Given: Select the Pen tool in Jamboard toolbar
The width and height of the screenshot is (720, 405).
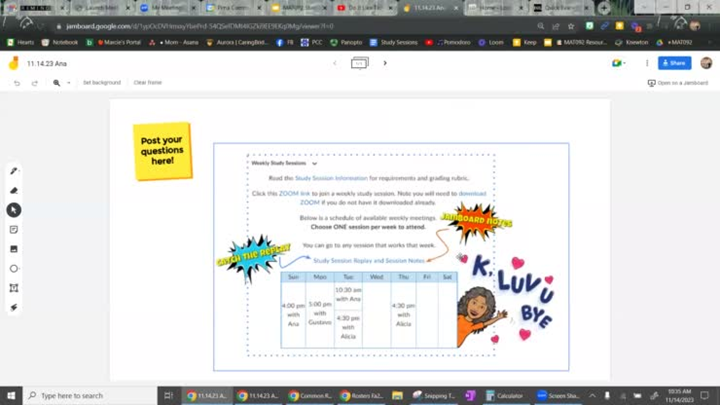Looking at the screenshot, I should pyautogui.click(x=14, y=171).
